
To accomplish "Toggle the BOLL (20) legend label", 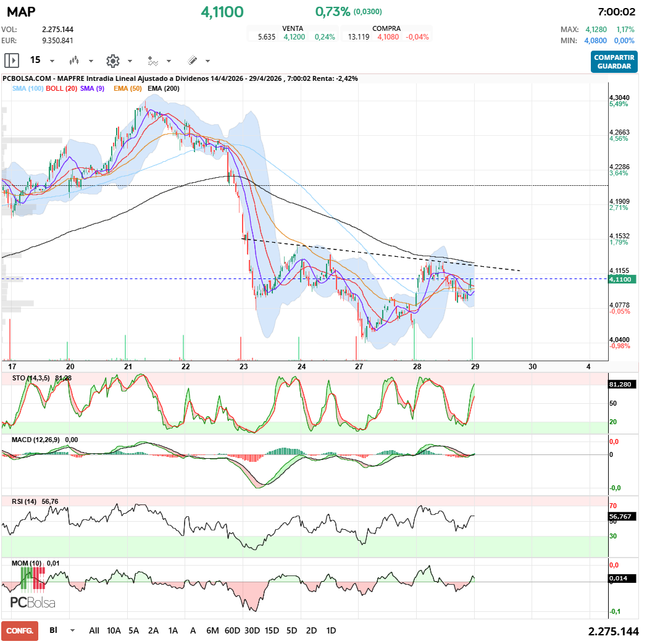I will click(62, 88).
